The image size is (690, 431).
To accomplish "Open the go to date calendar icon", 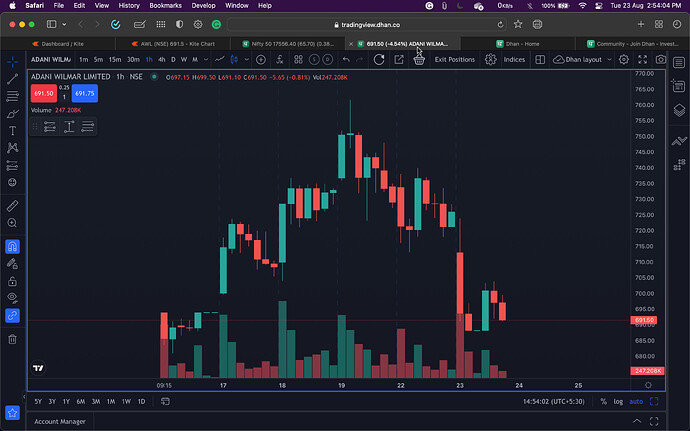I will 165,402.
